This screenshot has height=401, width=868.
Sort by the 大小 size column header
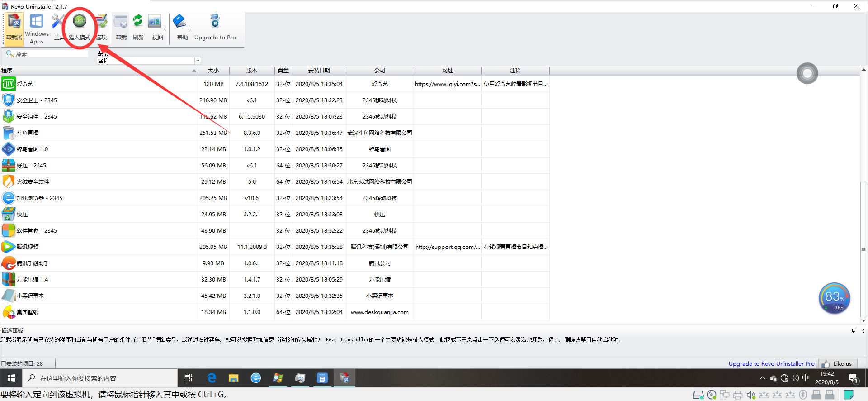point(213,71)
